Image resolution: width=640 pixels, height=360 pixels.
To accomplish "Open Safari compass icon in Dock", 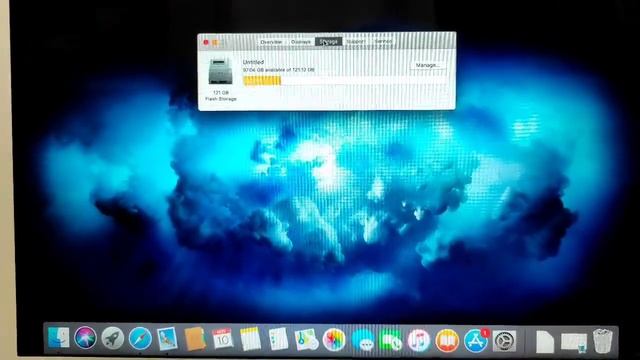I will 140,338.
